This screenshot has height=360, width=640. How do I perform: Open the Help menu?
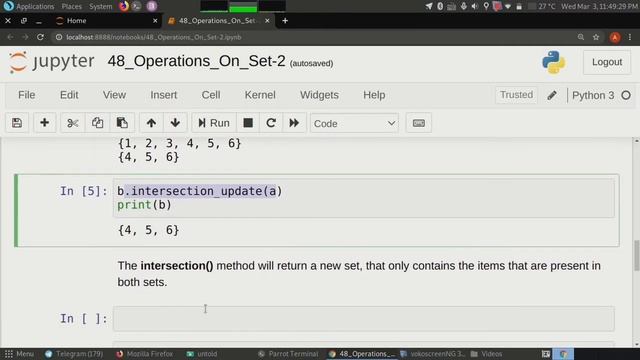tap(374, 95)
